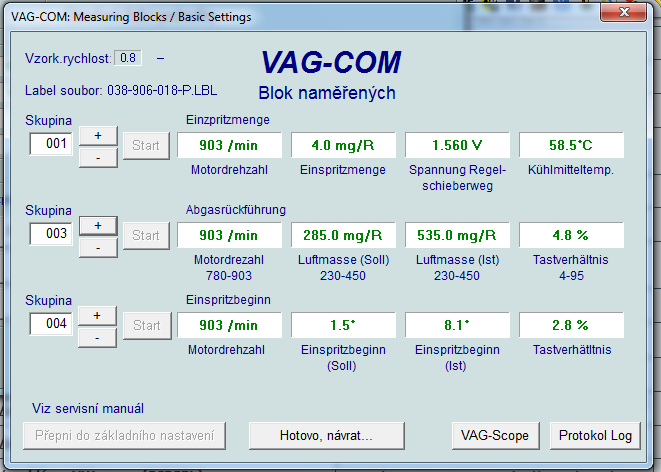Click the Protokol Log button
This screenshot has height=472, width=661.
595,435
